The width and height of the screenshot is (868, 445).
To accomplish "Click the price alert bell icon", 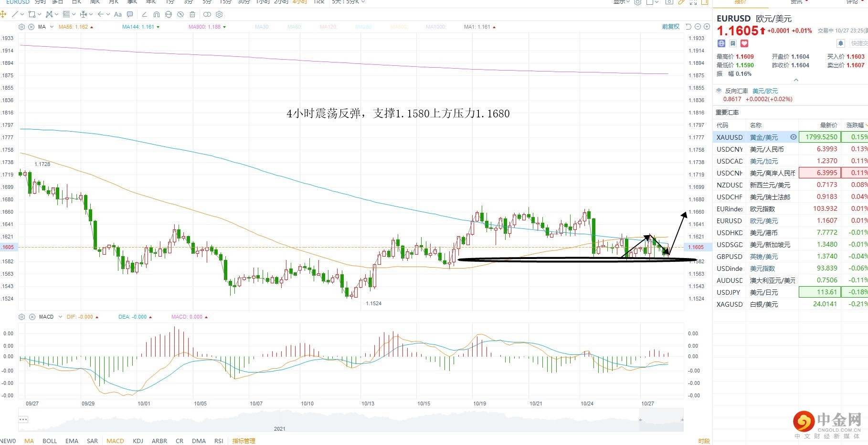I will 841,43.
